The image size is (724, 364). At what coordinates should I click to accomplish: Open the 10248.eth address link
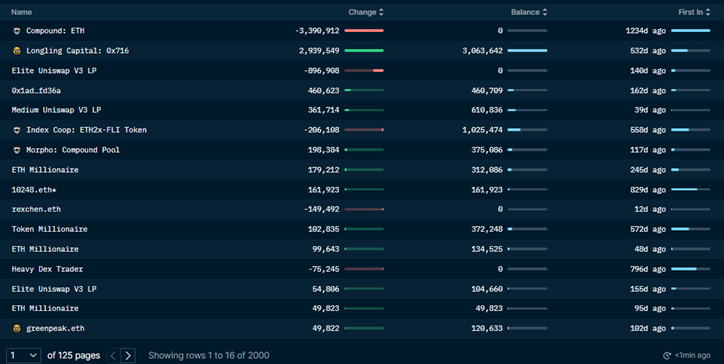[x=34, y=190]
